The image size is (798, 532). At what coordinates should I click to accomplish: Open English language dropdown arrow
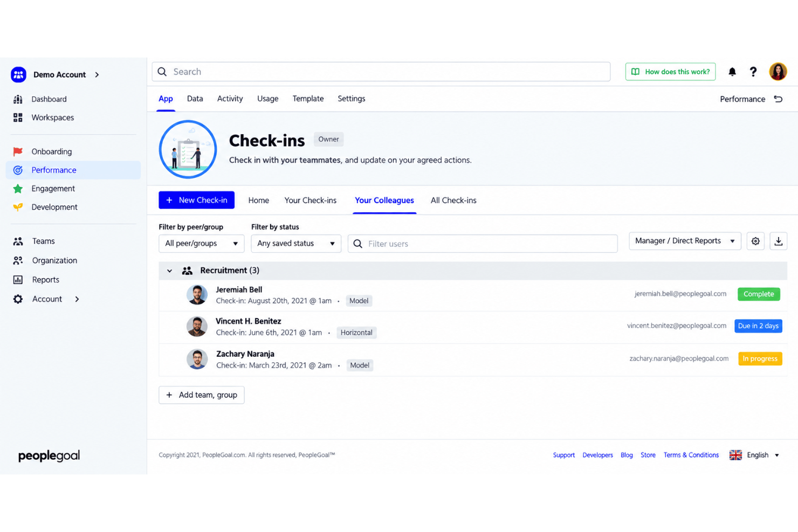pyautogui.click(x=777, y=455)
